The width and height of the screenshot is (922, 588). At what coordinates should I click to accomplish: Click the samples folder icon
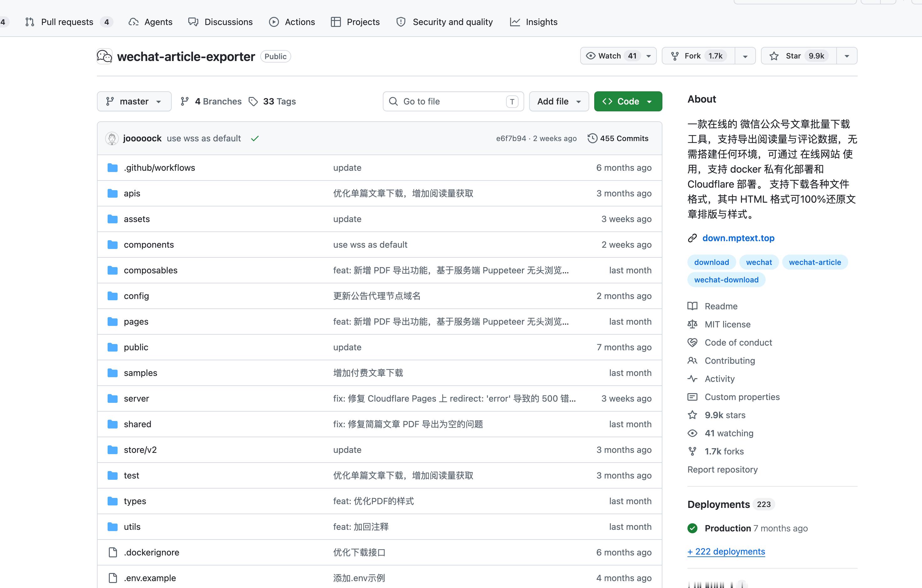coord(113,373)
